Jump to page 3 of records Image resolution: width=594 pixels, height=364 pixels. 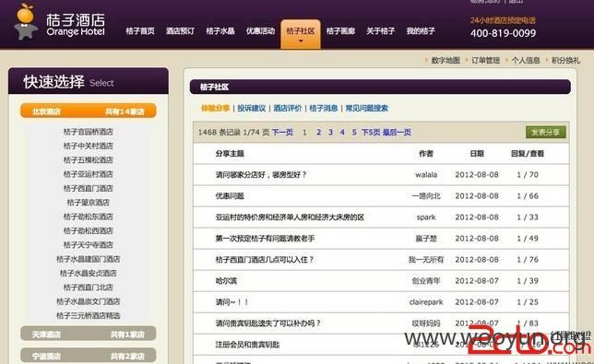click(x=331, y=132)
